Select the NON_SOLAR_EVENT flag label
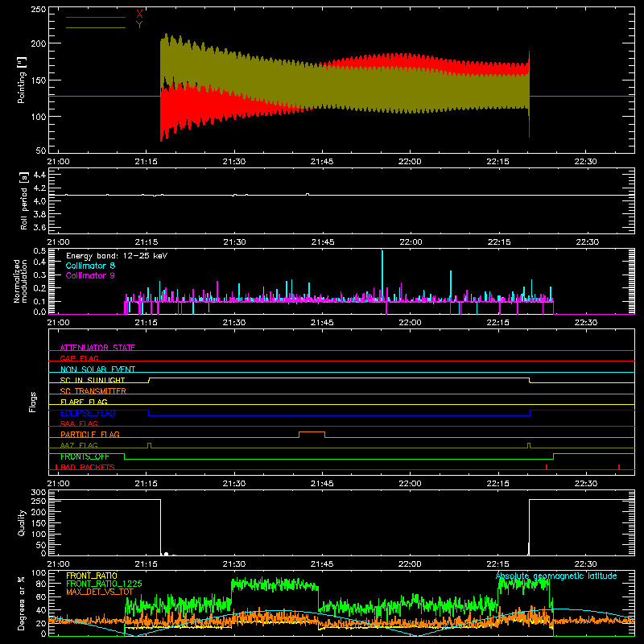Image resolution: width=644 pixels, height=644 pixels. (x=97, y=369)
